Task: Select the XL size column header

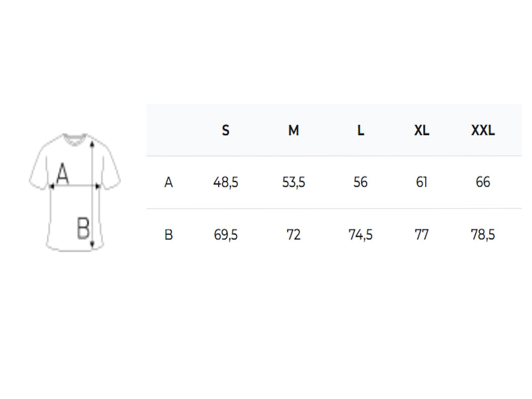Action: [x=422, y=130]
